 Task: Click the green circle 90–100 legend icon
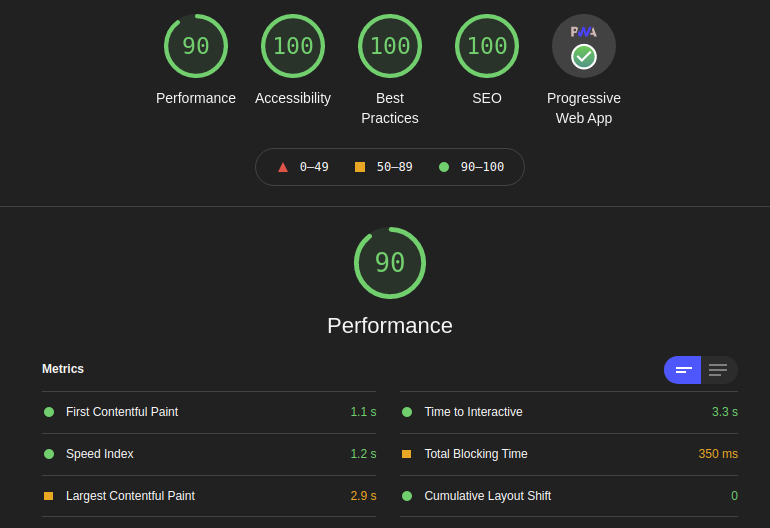tap(444, 167)
